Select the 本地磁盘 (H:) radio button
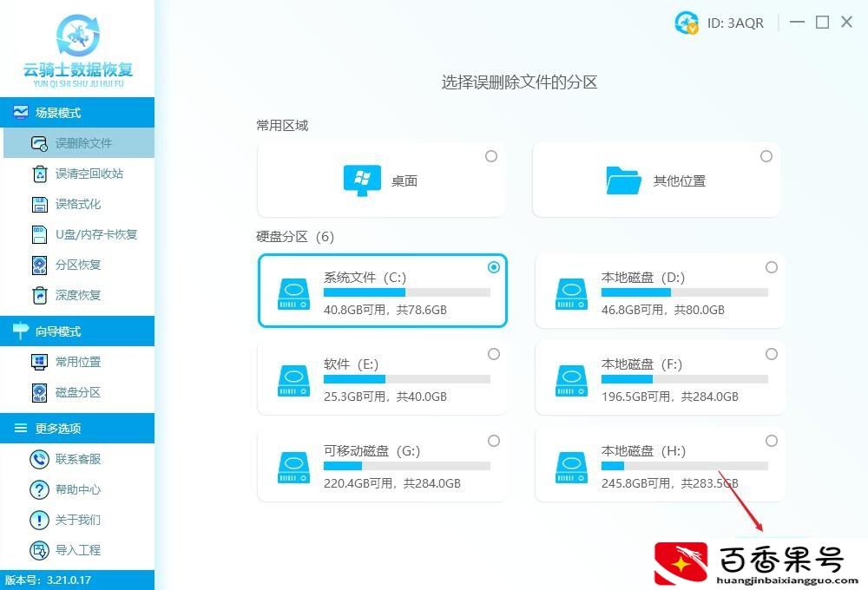Image resolution: width=868 pixels, height=590 pixels. (771, 441)
